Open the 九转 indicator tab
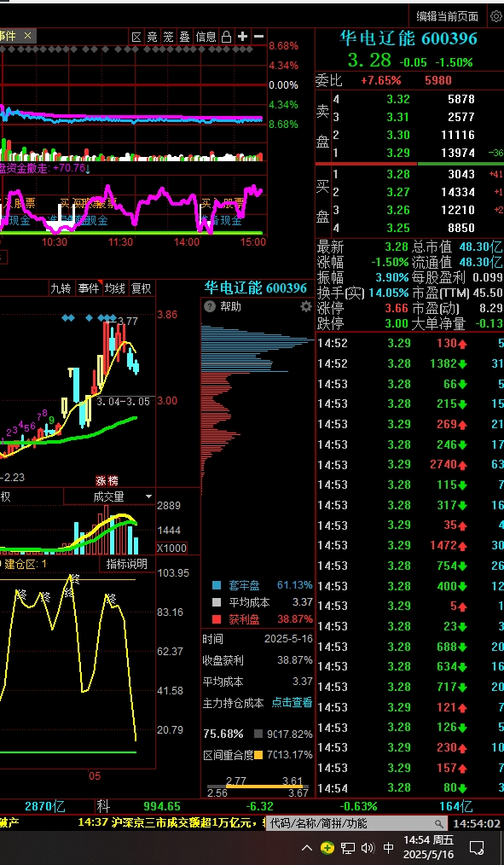 (61, 288)
